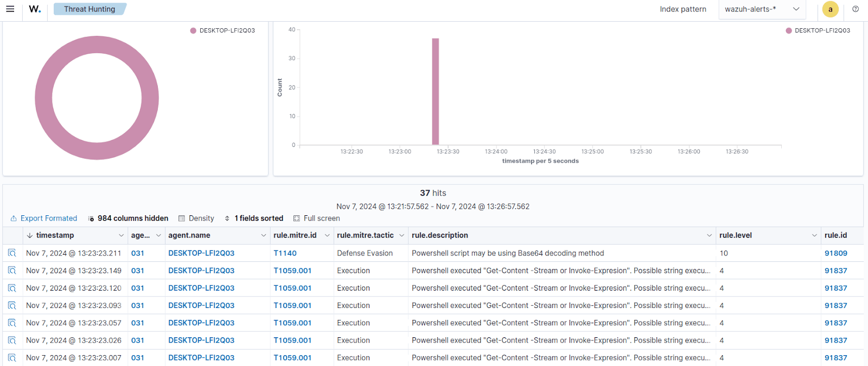Click the pink histogram bar at 13:23:20
This screenshot has height=366, width=868.
pyautogui.click(x=435, y=91)
